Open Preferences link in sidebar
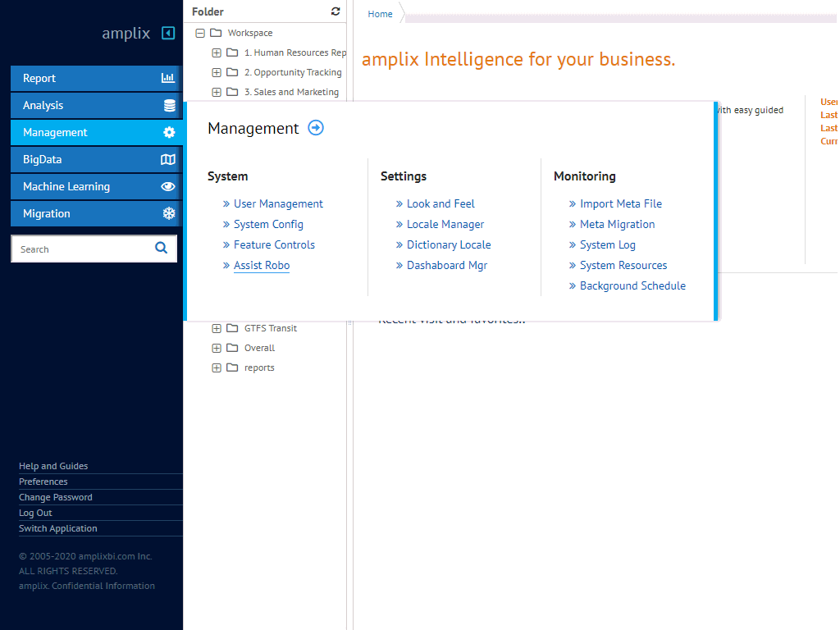Viewport: 840px width, 630px height. (43, 482)
